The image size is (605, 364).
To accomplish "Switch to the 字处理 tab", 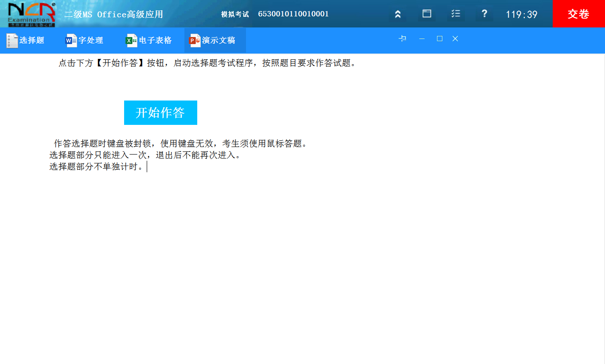I will click(91, 40).
